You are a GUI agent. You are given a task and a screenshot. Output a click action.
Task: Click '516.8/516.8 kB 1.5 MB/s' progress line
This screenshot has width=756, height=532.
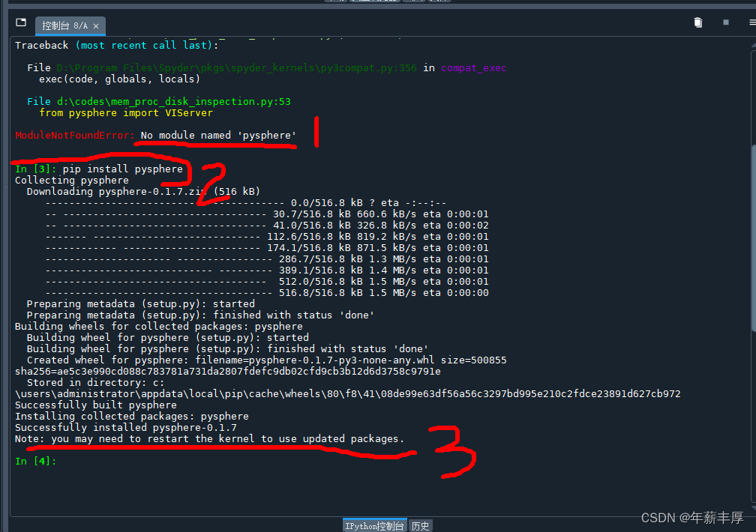pos(267,292)
